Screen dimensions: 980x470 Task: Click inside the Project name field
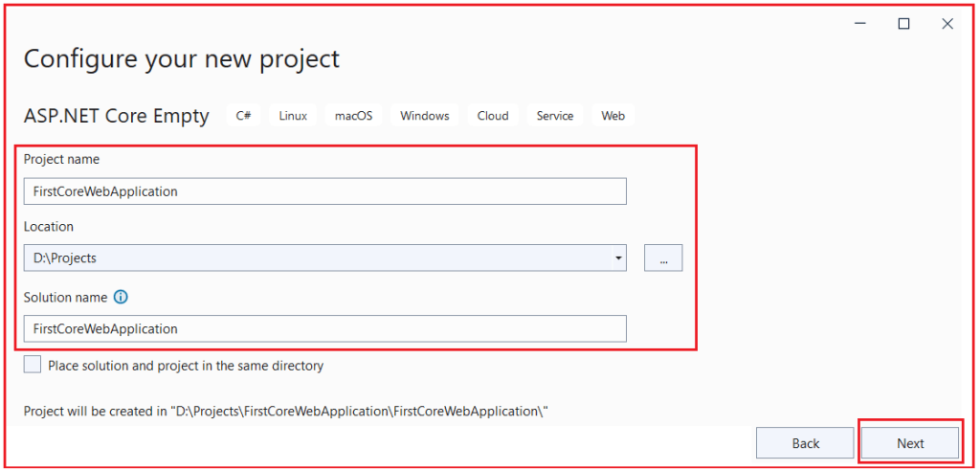click(325, 191)
